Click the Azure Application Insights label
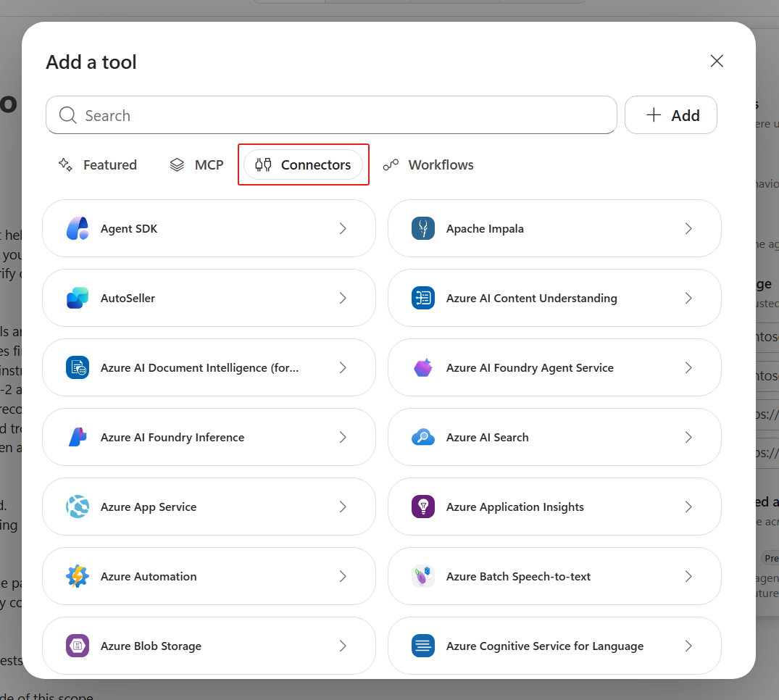 515,507
